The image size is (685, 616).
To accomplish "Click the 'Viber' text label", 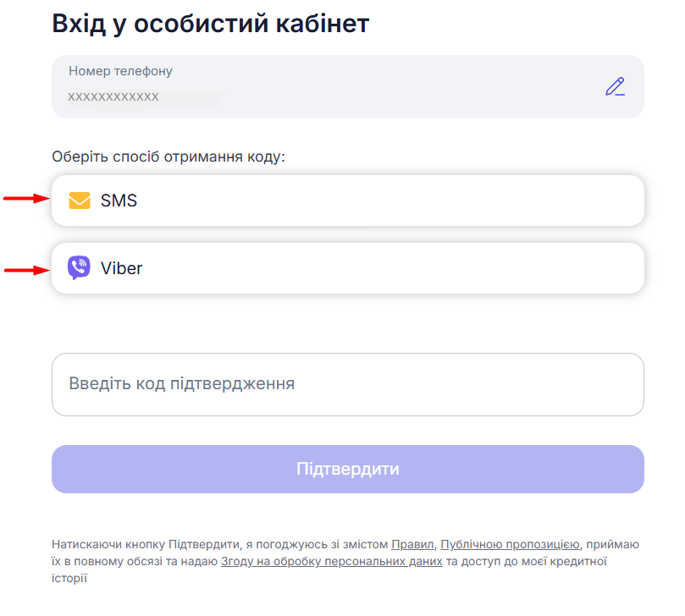I will 121,268.
